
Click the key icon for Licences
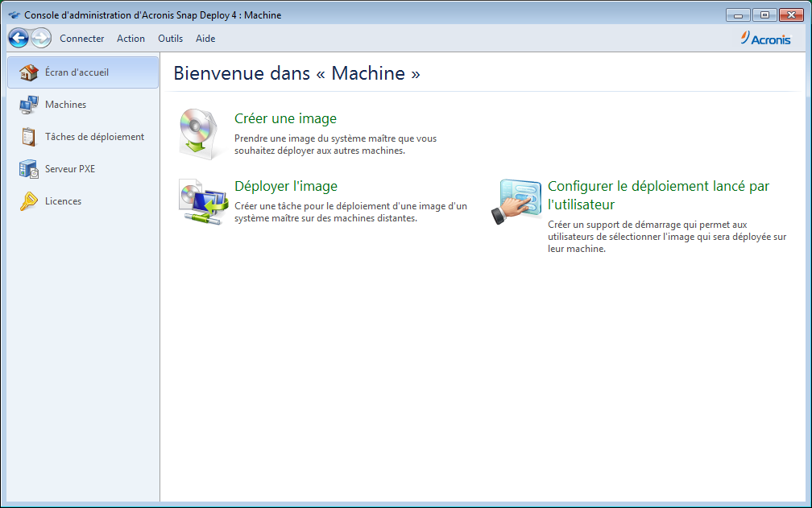tap(29, 201)
